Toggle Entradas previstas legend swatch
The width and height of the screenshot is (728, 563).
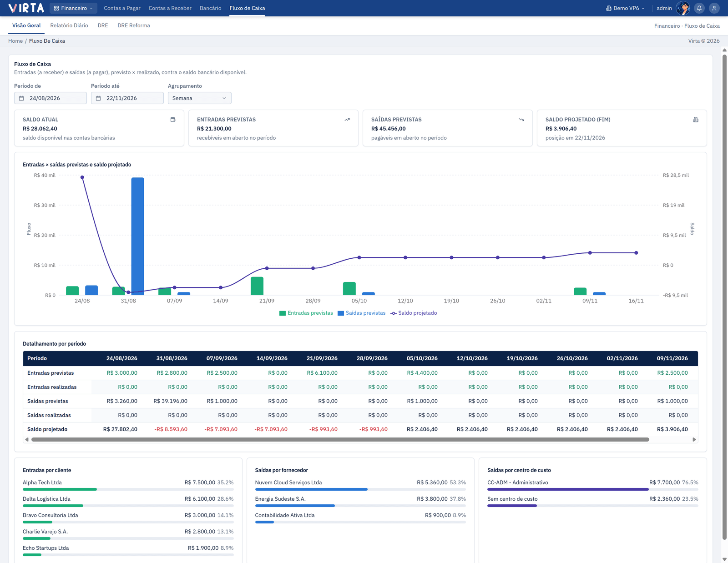pos(283,313)
